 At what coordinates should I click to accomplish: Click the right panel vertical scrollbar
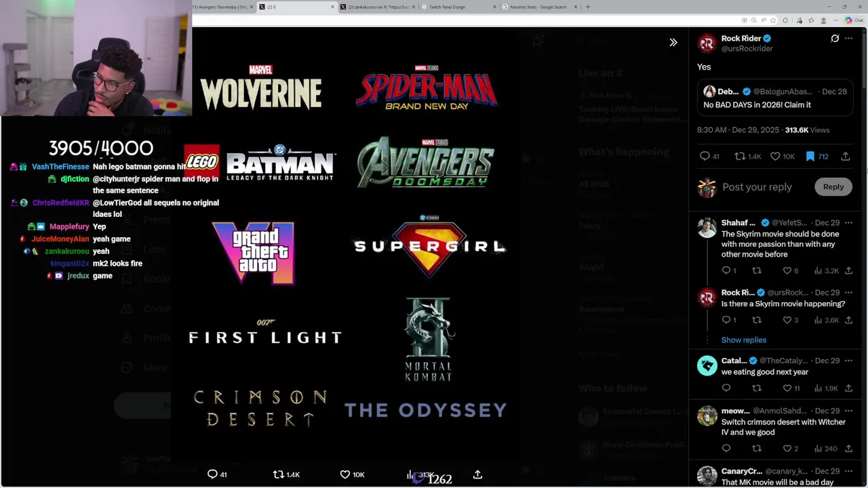click(x=865, y=61)
